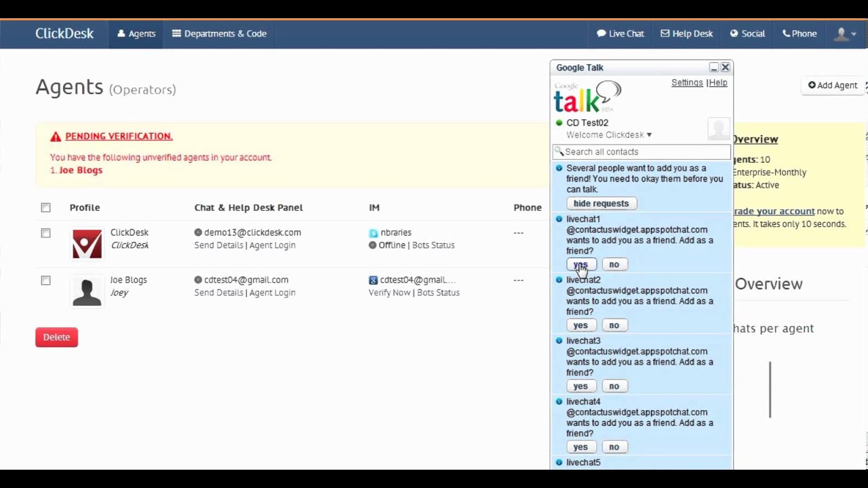This screenshot has height=488, width=868.
Task: Open the Welcome Clickdesk status dropdown
Action: [x=609, y=135]
